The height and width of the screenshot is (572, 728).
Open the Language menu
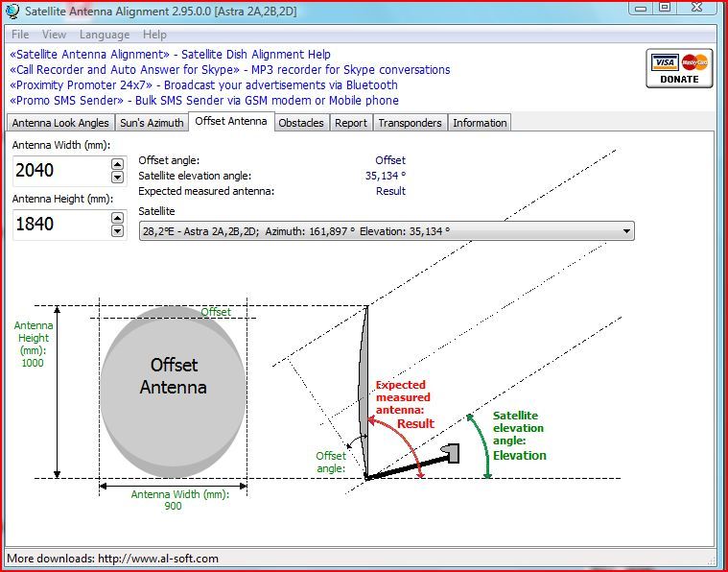pyautogui.click(x=105, y=35)
